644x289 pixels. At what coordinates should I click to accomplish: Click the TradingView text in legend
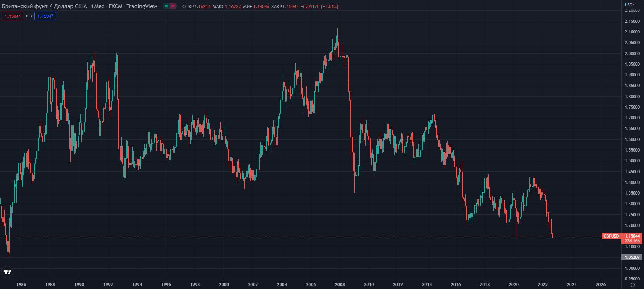coord(142,6)
